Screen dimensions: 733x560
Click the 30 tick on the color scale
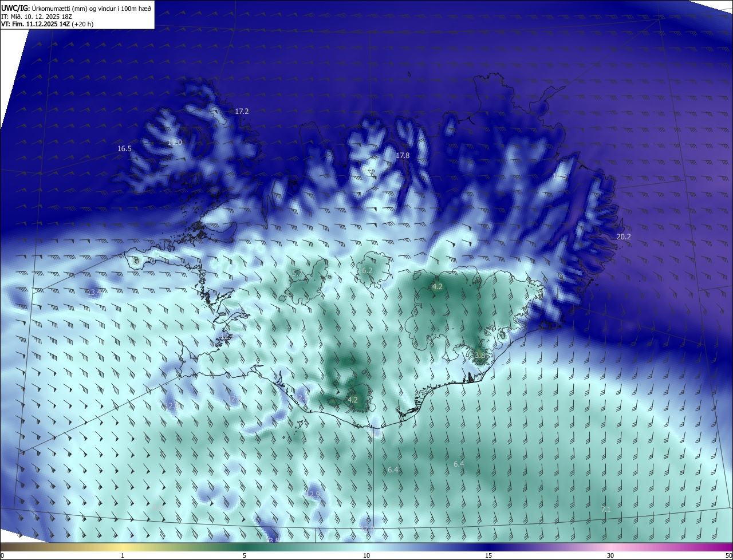pyautogui.click(x=610, y=555)
